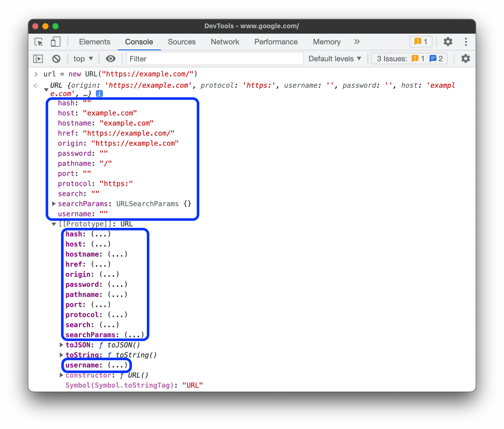
Task: Click the Console tab in DevTools
Action: pos(139,41)
